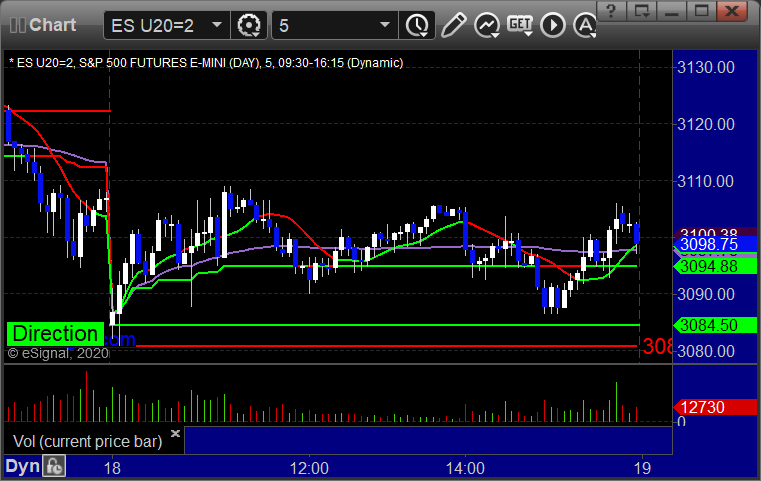
Task: Click the 3130.00 price axis label
Action: click(x=706, y=67)
